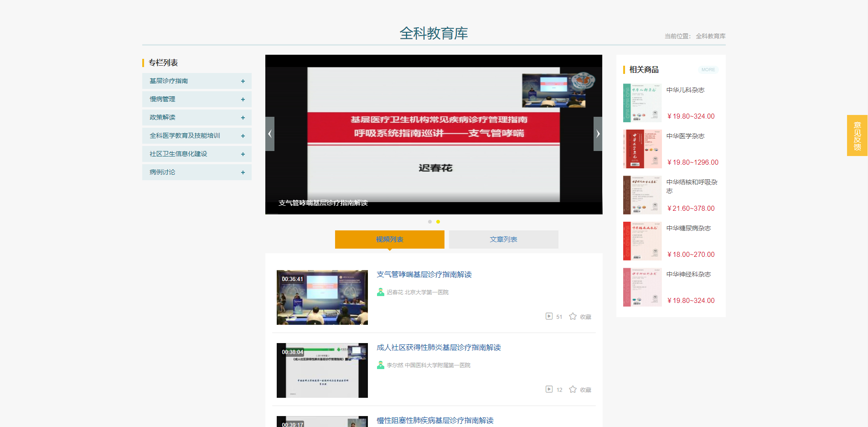The height and width of the screenshot is (427, 868).
Task: Click play count icon for 支气管哮喘 video
Action: tap(549, 316)
